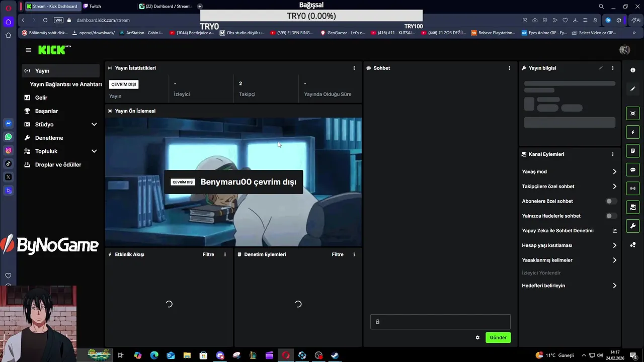
Task: Edit stream info with pencil icon
Action: point(601,68)
